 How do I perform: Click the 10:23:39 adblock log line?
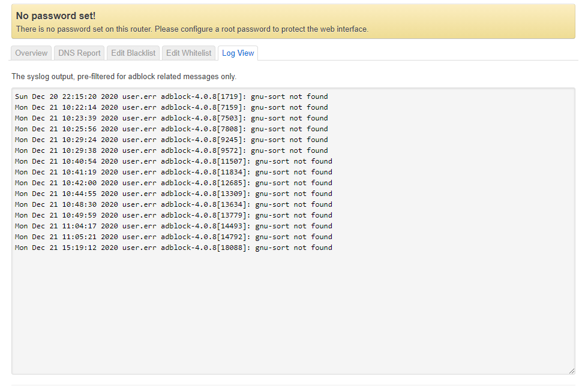172,118
